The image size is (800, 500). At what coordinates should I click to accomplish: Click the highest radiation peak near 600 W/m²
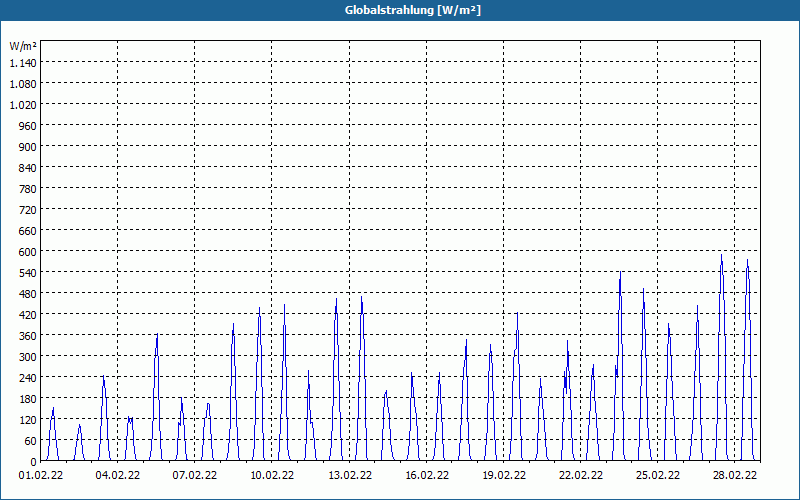coord(721,255)
